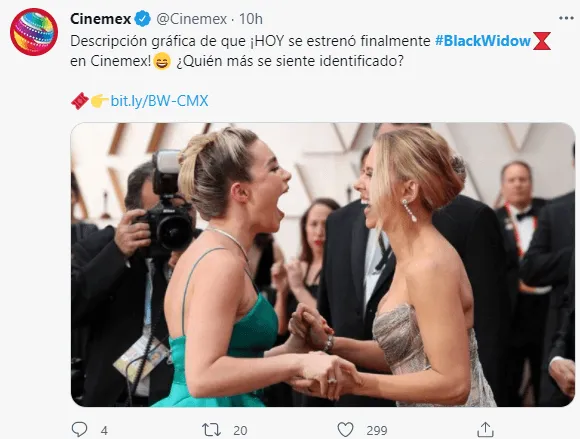
Task: Click the pointing hand emoji
Action: [99, 101]
